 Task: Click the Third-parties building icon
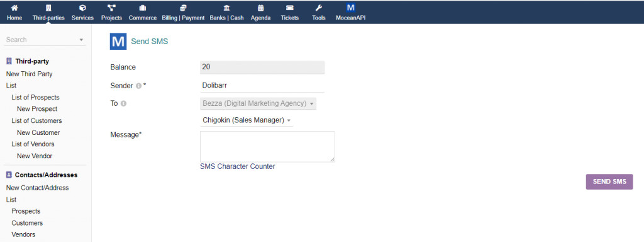(x=48, y=8)
